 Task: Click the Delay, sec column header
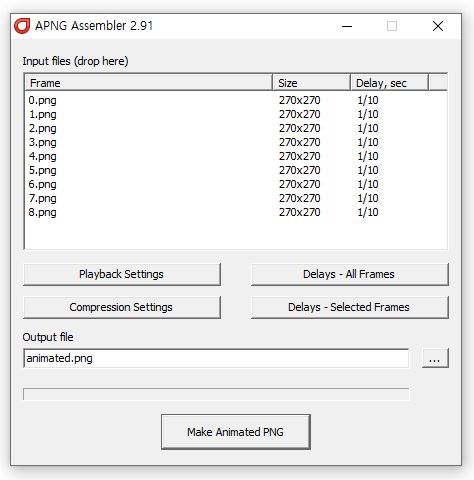click(389, 83)
